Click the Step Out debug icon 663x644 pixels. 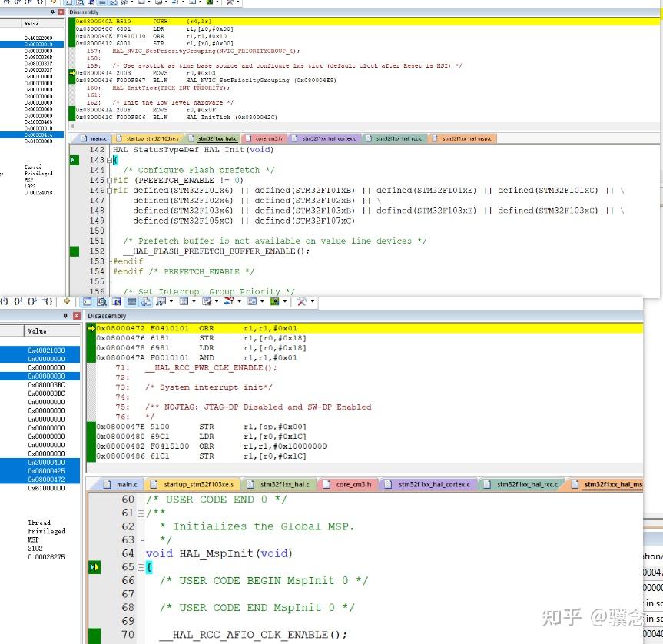32,301
